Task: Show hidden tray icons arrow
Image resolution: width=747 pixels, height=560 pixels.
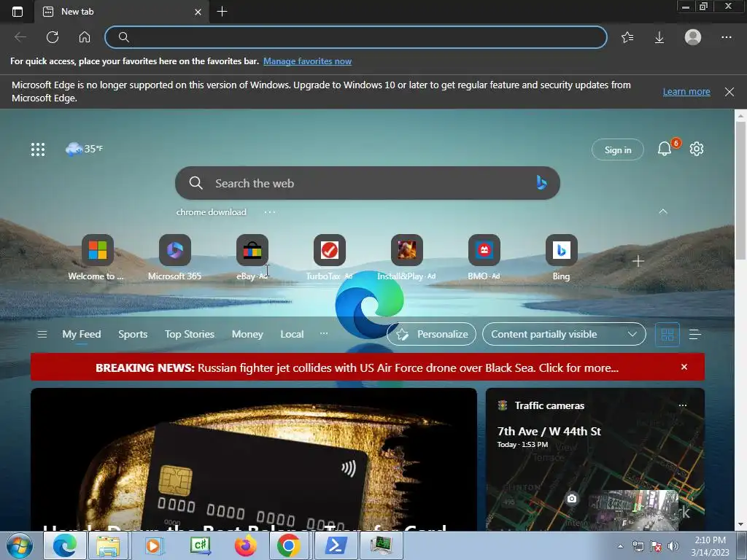Action: [x=620, y=546]
